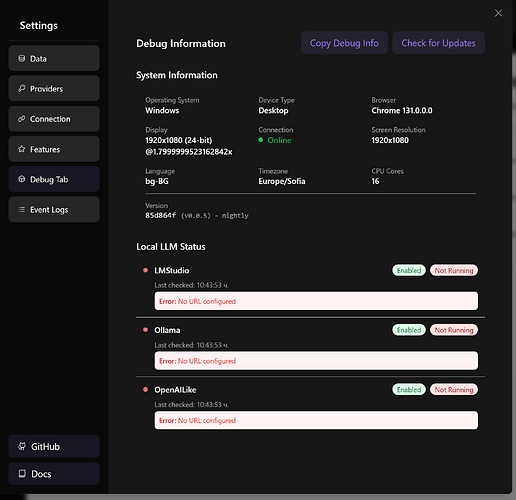Click the version hash 85d864f text
This screenshot has width=516, height=500.
(160, 216)
